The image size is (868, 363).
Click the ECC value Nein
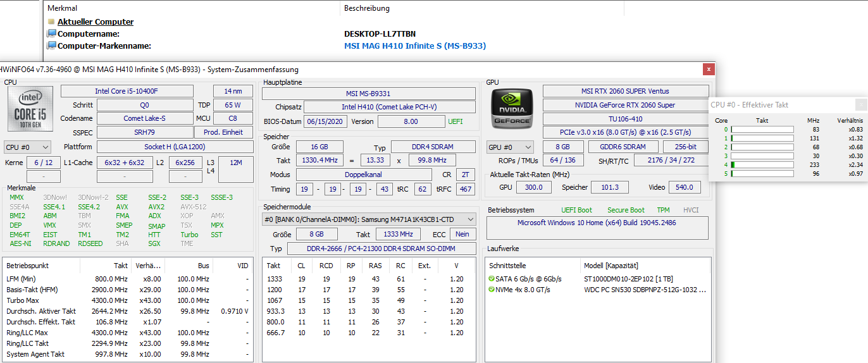pos(462,234)
